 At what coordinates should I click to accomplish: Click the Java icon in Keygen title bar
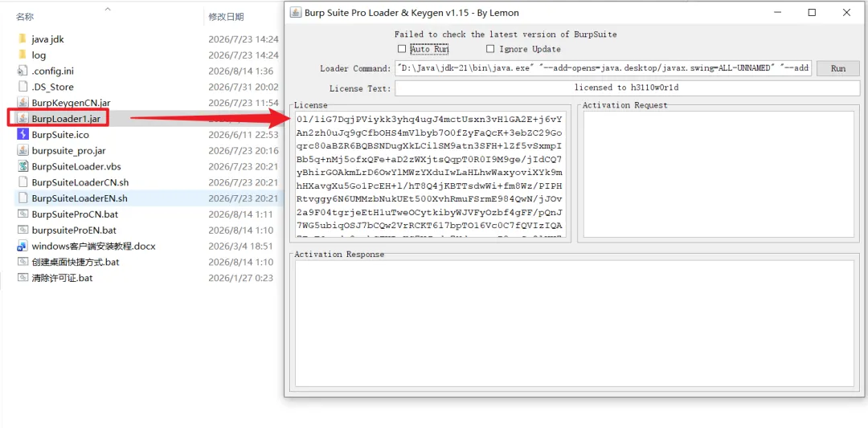[x=296, y=13]
